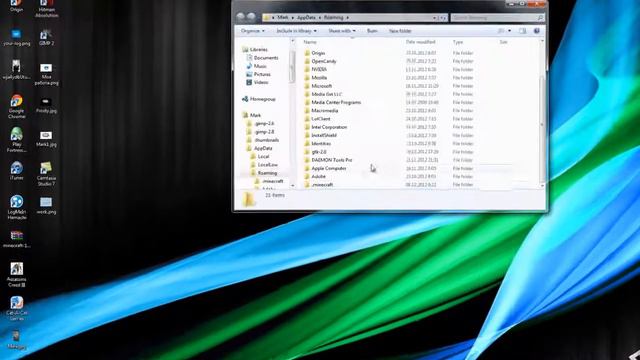Screen dimensions: 640x360
Task: Click New folder in the toolbar
Action: point(400,31)
